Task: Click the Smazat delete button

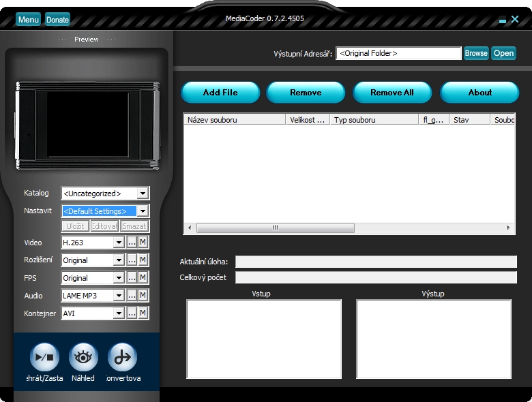Action: [134, 226]
